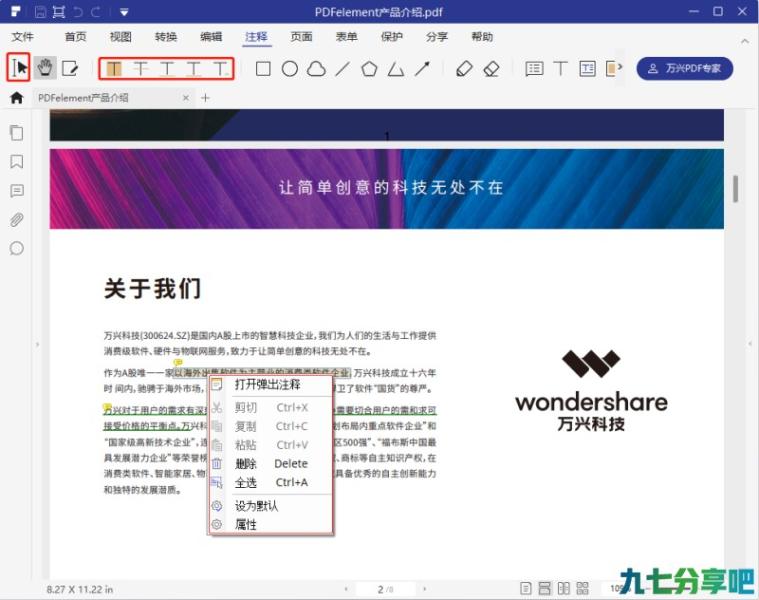This screenshot has width=759, height=600.
Task: Choose 全选 in context menu
Action: coord(271,482)
